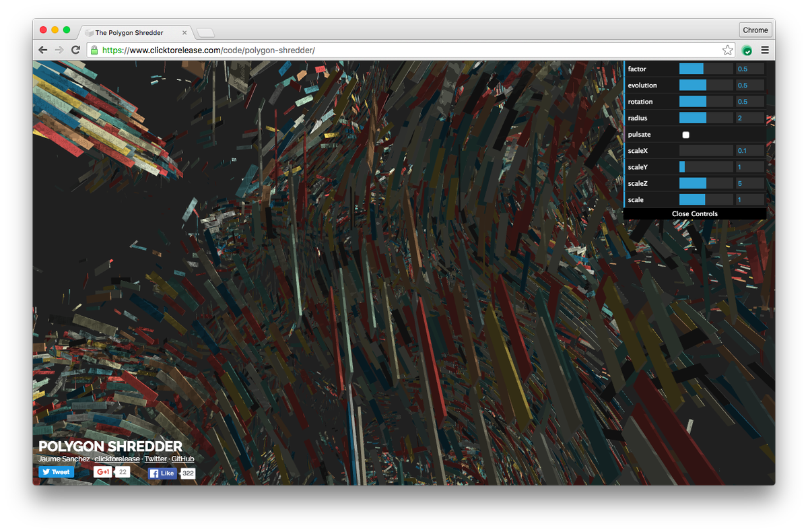Adjust the radius slider

click(706, 118)
